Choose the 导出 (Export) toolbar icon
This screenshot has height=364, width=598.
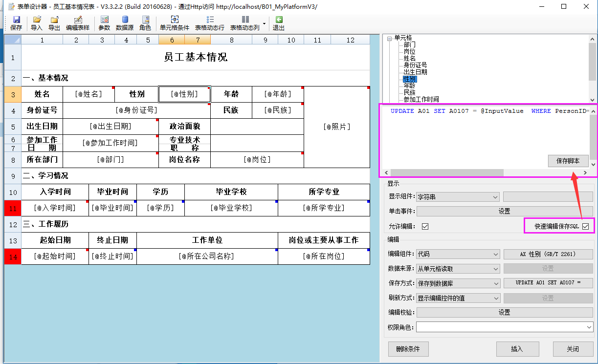[54, 23]
